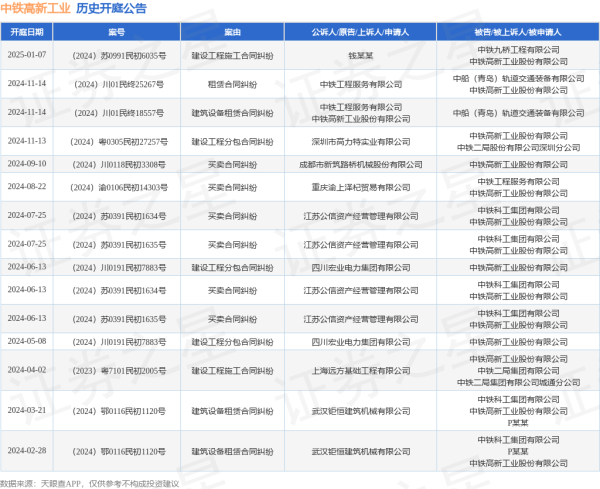The image size is (600, 489).
Task: Click 武汉钜恒建筑机械有限公司 in the 2024-03-21 row
Action: point(360,411)
